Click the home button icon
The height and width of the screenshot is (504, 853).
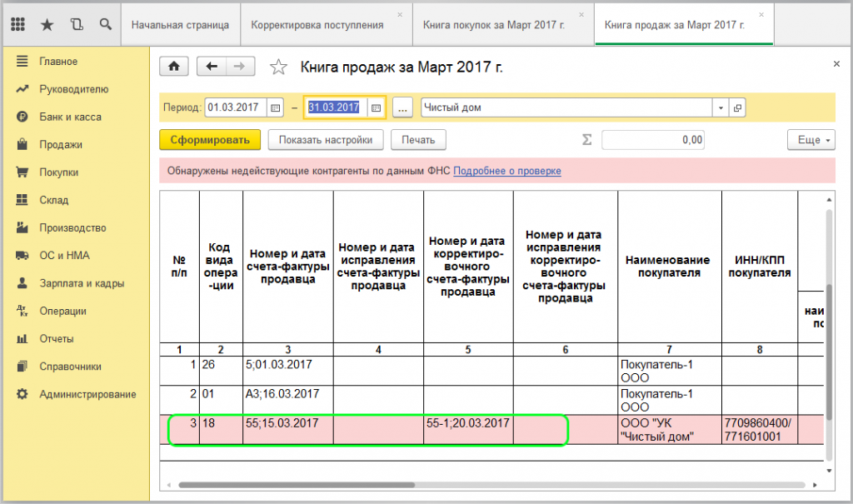pos(174,67)
